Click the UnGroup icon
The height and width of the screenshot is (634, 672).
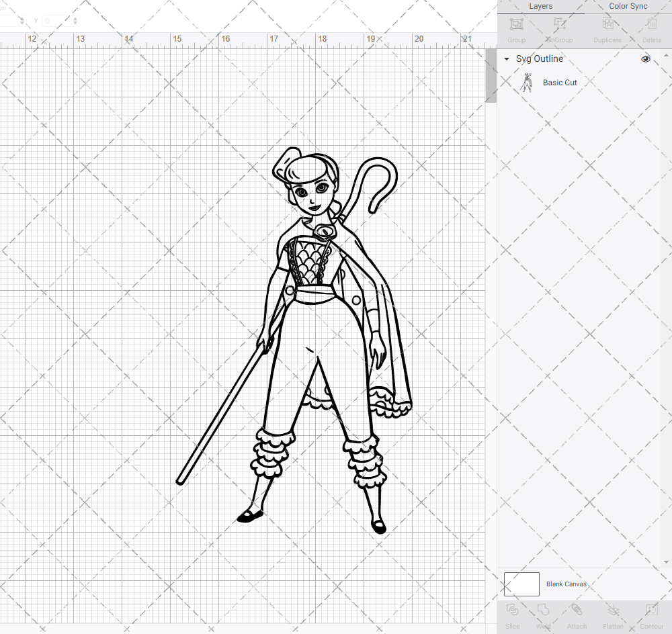[558, 28]
